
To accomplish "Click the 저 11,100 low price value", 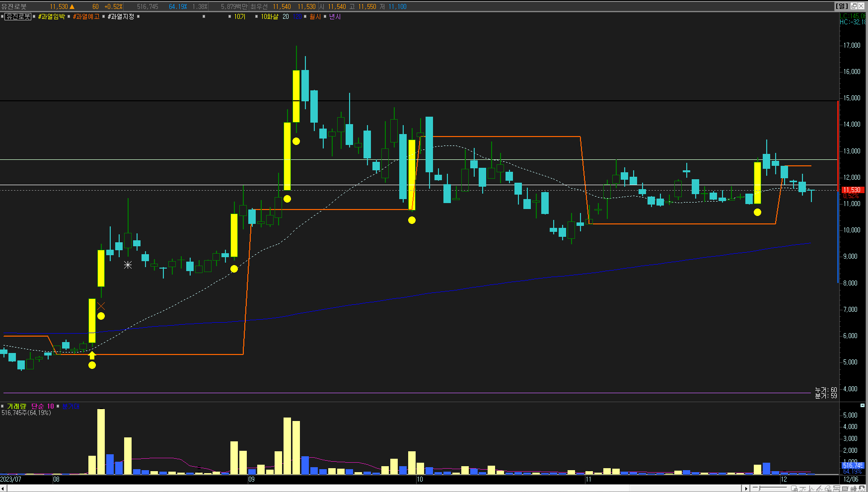I will point(394,6).
